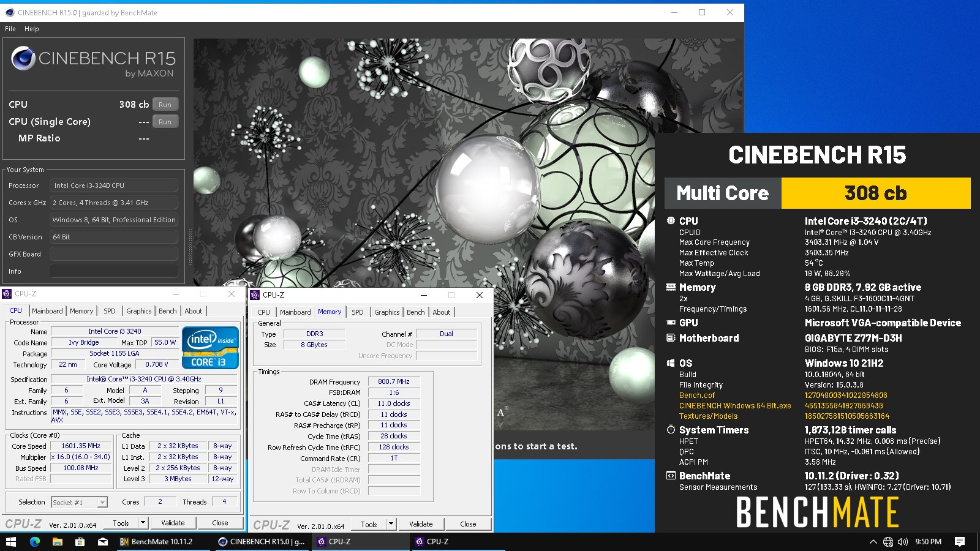Switch to Mainboard tab in left CPU-Z

point(47,311)
